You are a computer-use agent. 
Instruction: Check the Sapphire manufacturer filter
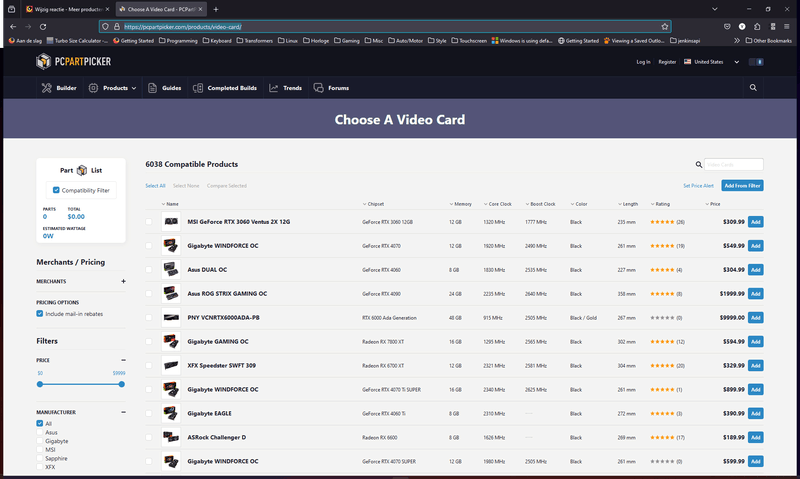(39, 458)
